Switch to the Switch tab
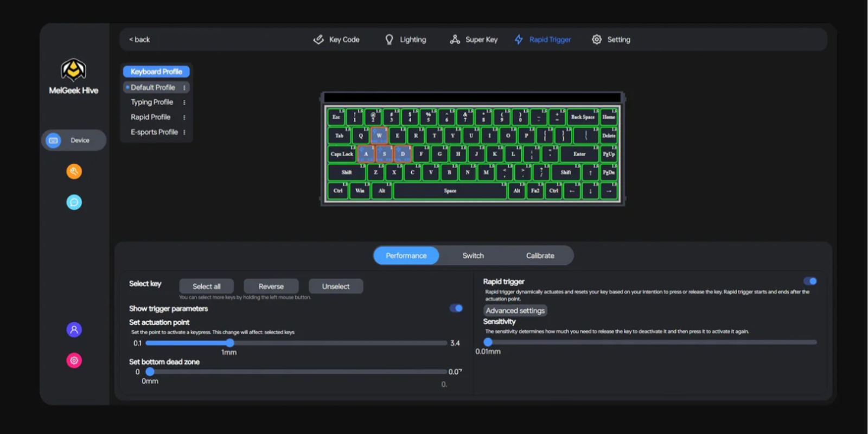This screenshot has width=868, height=434. 473,256
